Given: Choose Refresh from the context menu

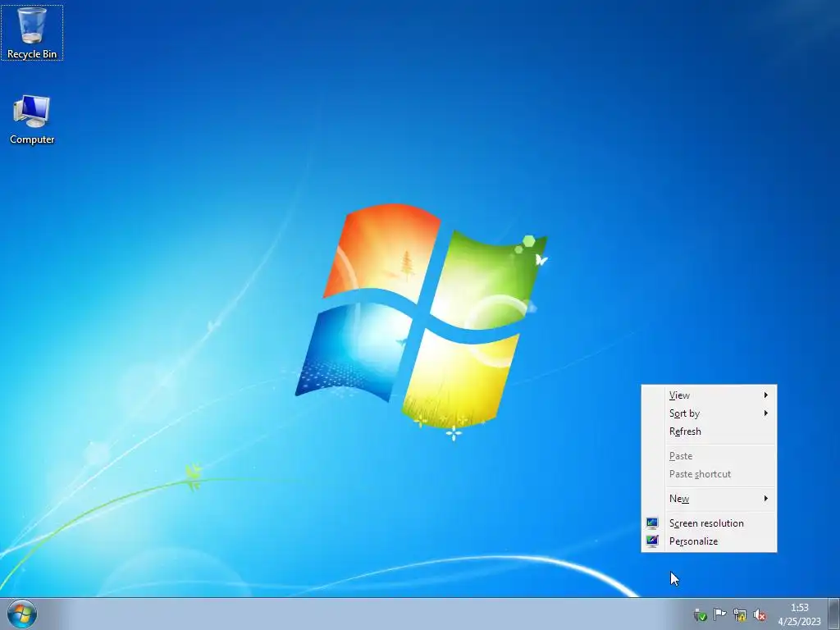Looking at the screenshot, I should 709,431.
